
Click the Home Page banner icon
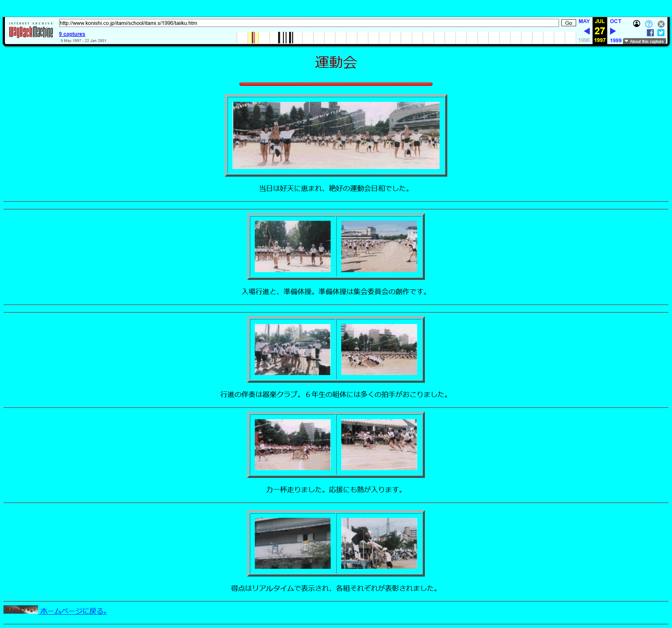[x=21, y=609]
